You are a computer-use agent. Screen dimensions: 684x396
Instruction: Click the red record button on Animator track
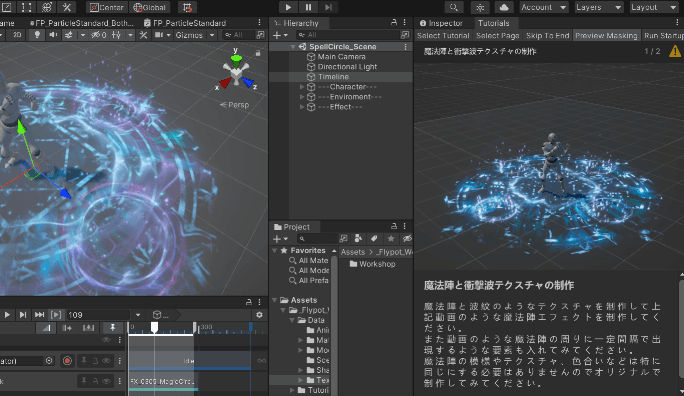point(67,361)
